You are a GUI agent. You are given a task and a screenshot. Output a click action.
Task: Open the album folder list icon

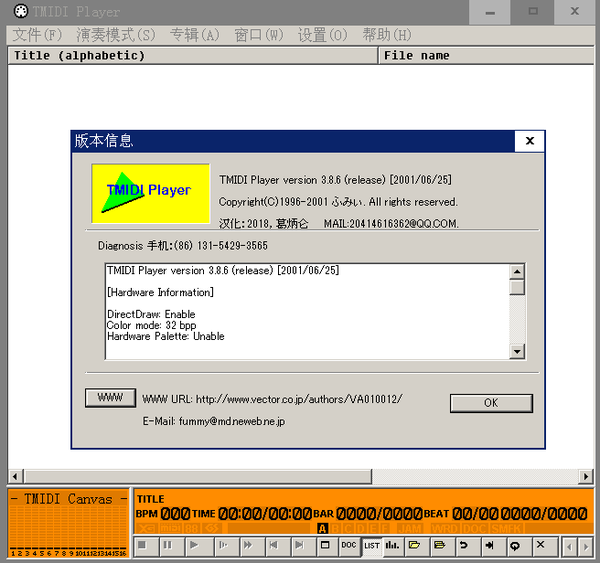441,546
